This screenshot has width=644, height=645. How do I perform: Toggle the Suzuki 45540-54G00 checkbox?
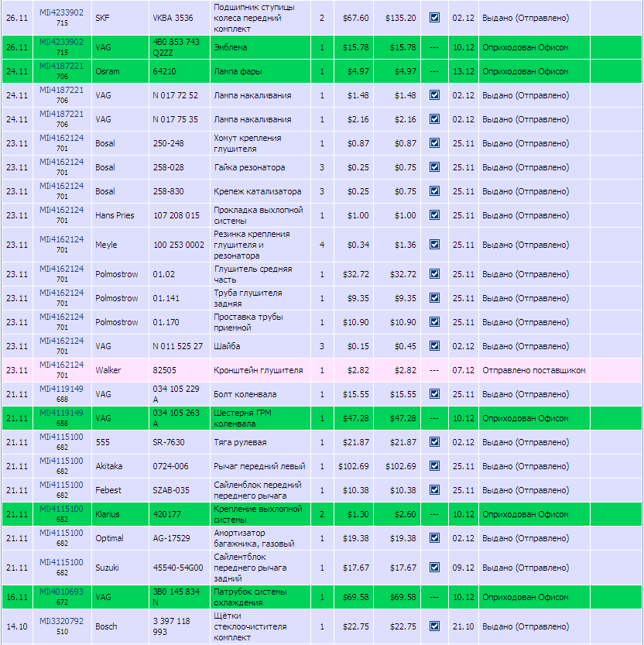point(434,568)
